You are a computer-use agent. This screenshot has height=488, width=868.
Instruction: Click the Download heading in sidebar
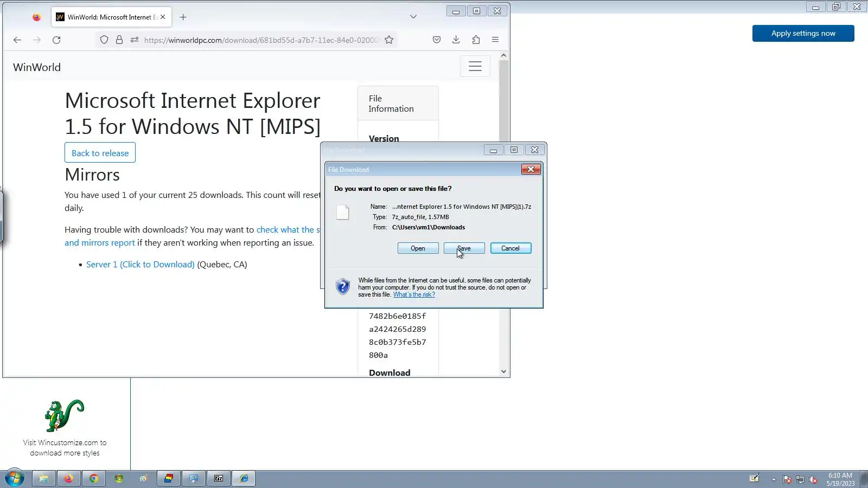[390, 373]
